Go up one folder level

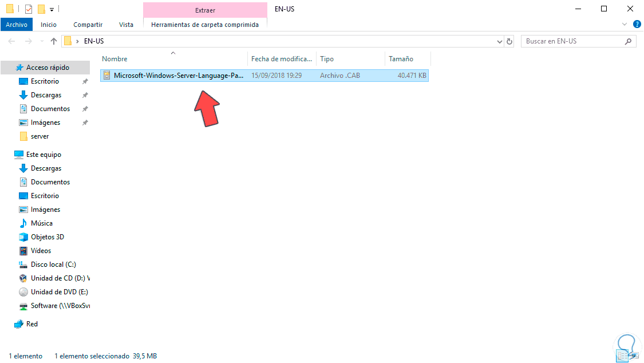[53, 41]
